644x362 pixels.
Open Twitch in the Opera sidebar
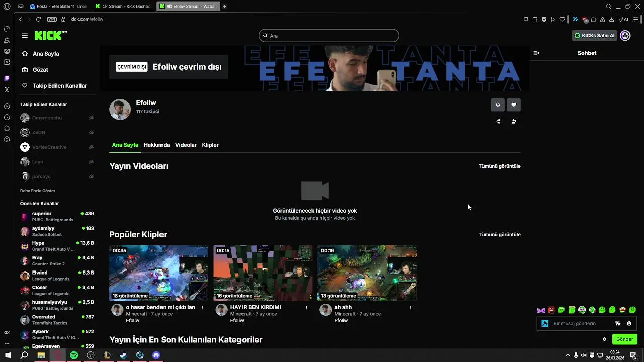coord(7,78)
